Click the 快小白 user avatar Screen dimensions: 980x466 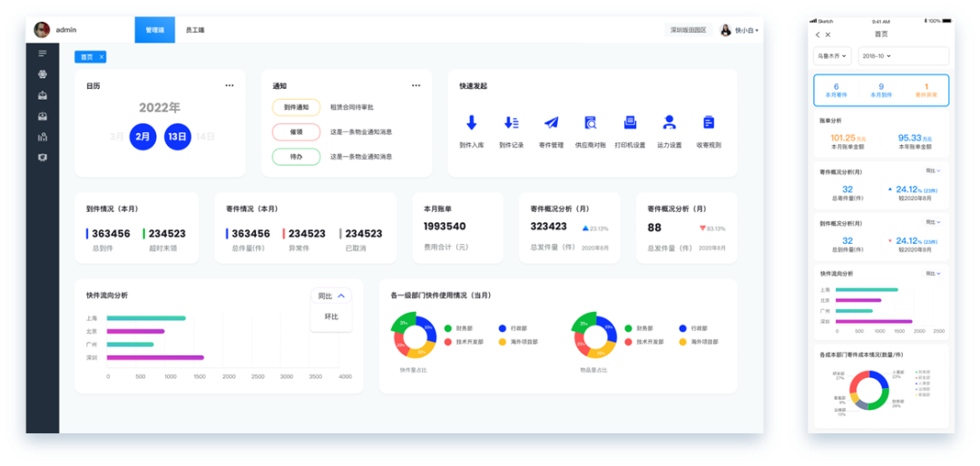tap(726, 30)
